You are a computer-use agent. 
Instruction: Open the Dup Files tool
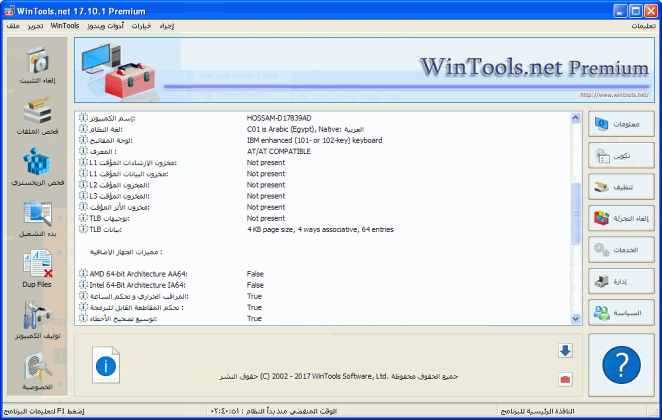click(37, 269)
